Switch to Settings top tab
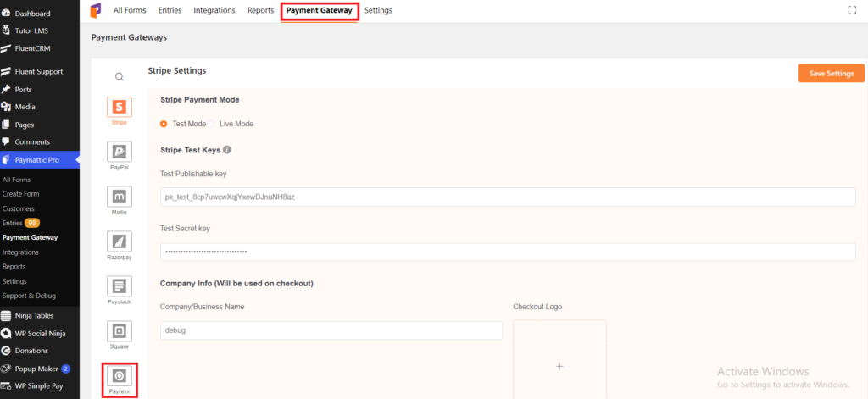The image size is (868, 399). [x=379, y=10]
